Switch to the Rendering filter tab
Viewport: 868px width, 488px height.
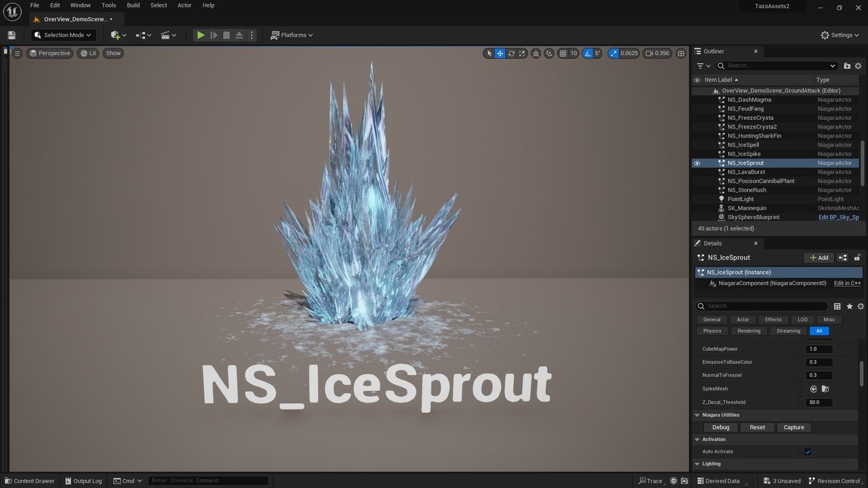(x=749, y=331)
